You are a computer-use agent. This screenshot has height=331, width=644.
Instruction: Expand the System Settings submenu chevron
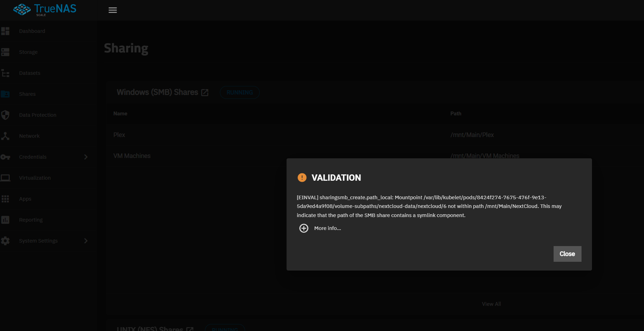pos(86,241)
